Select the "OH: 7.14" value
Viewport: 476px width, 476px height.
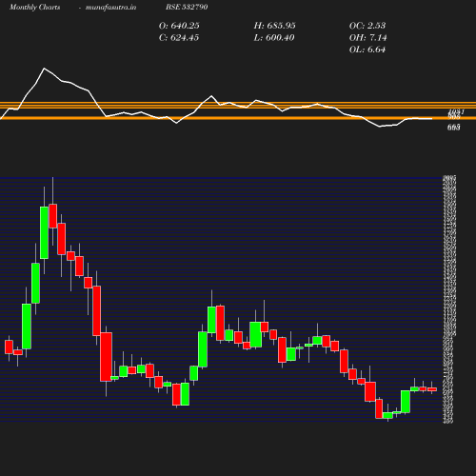367,37
